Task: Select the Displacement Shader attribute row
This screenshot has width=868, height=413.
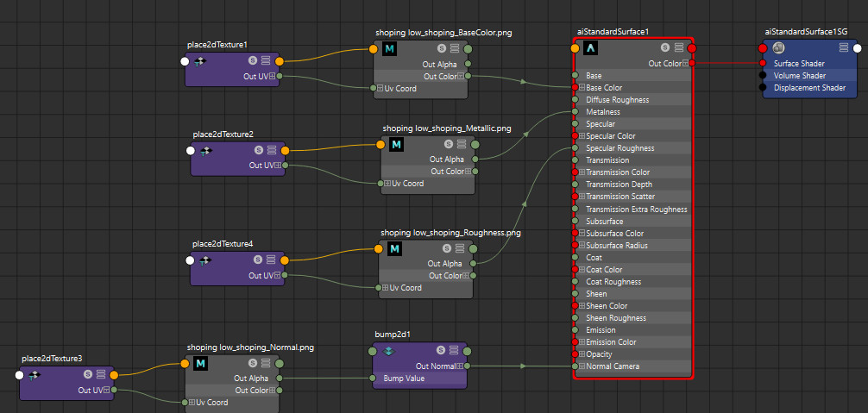Action: click(810, 88)
